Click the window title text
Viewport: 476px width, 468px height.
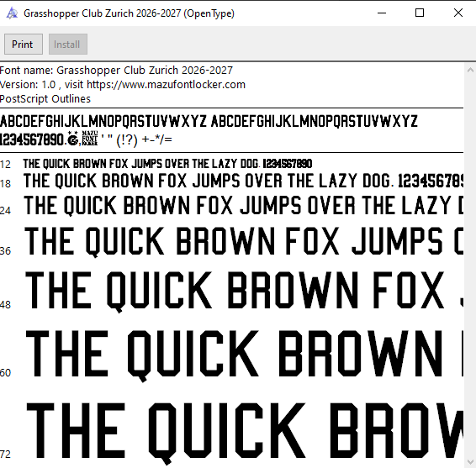[129, 13]
